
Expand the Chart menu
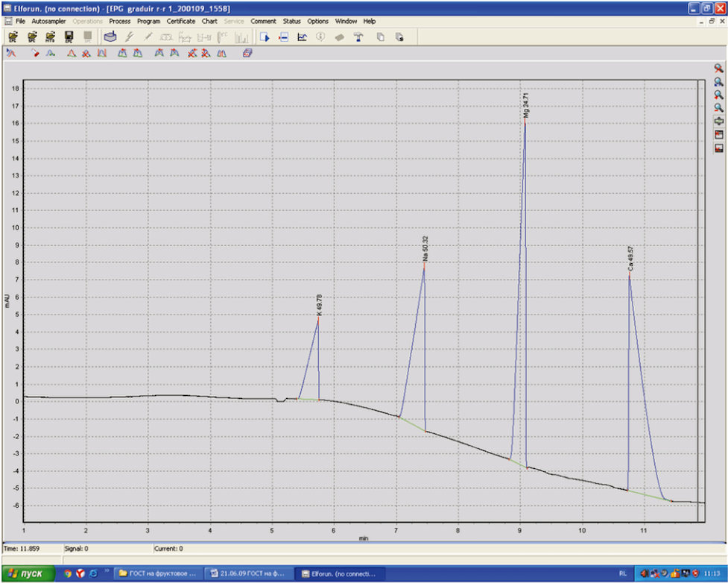pyautogui.click(x=209, y=21)
